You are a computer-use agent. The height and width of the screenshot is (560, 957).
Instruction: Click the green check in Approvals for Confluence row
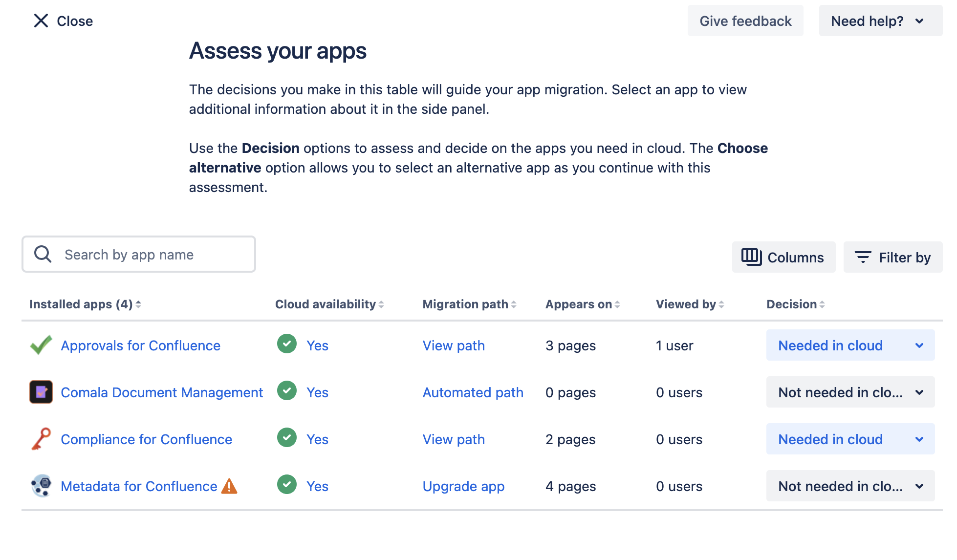tap(287, 344)
